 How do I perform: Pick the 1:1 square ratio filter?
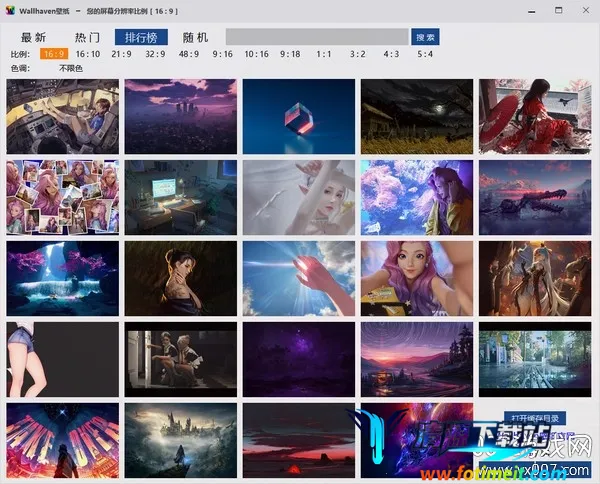323,54
